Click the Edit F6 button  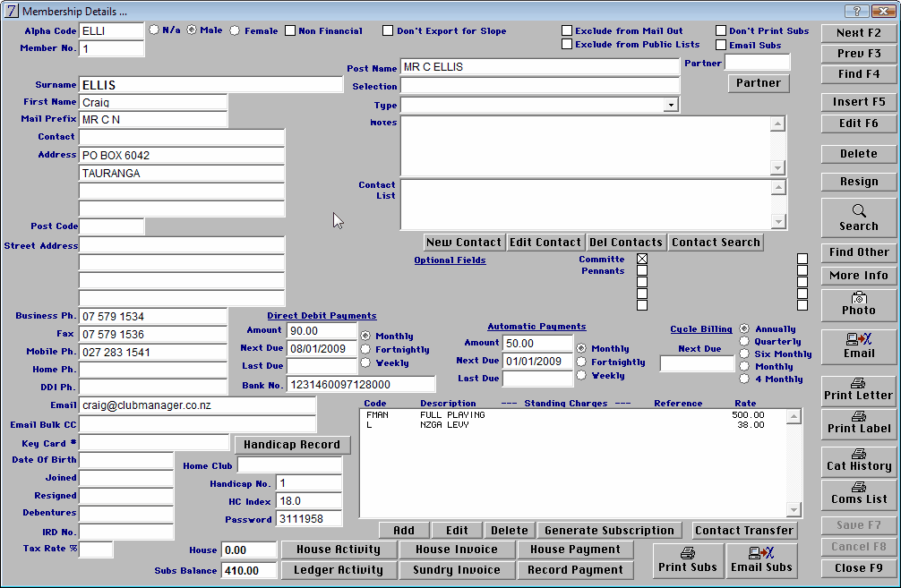point(859,123)
